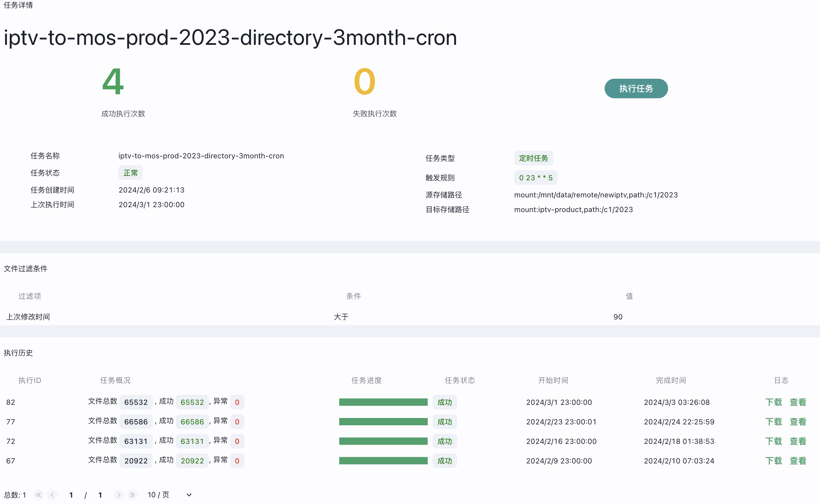Screen dimensions: 820x504
Task: Click the 正常 task status tag
Action: (131, 173)
